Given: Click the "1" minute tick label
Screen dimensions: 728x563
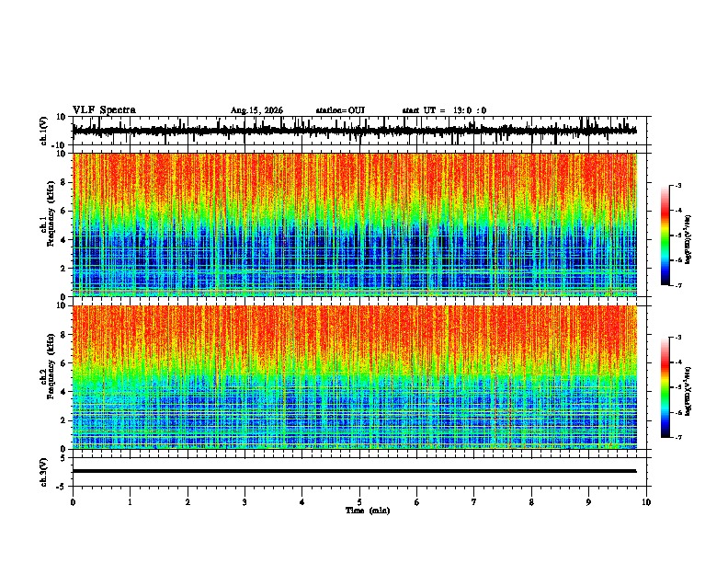Looking at the screenshot, I should pyautogui.click(x=130, y=502).
